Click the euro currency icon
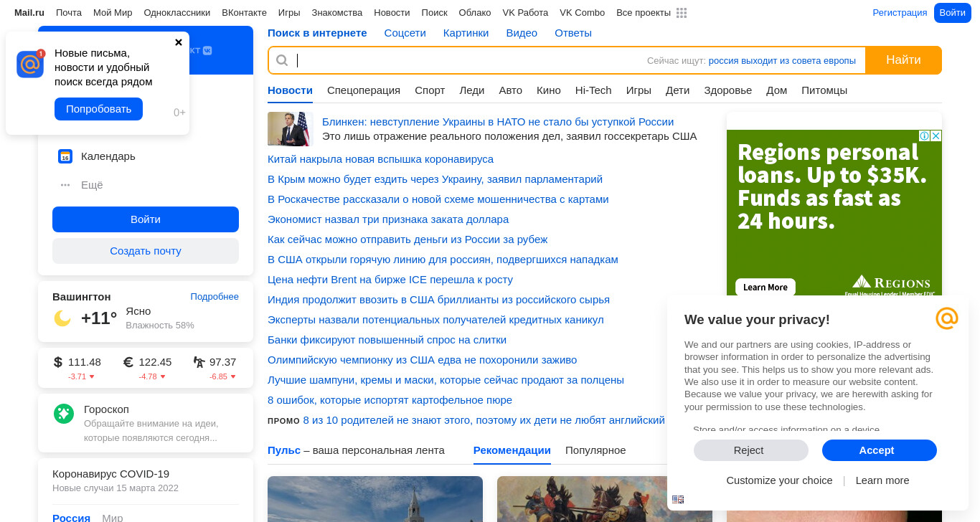 pyautogui.click(x=128, y=362)
